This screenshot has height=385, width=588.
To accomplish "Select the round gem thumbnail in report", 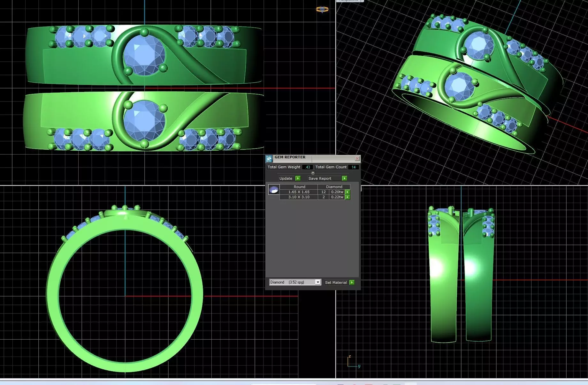I will [274, 190].
